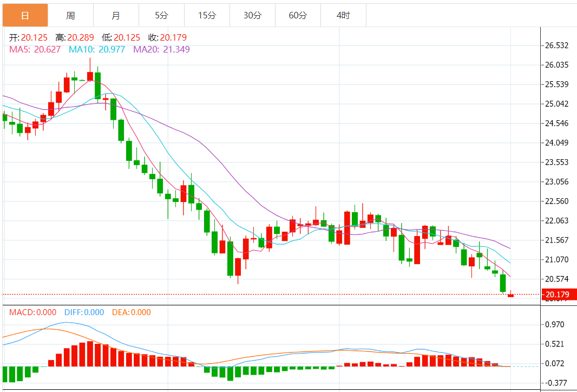Image resolution: width=577 pixels, height=392 pixels.
Task: Click the latest small red candlestick
Action: [x=511, y=295]
